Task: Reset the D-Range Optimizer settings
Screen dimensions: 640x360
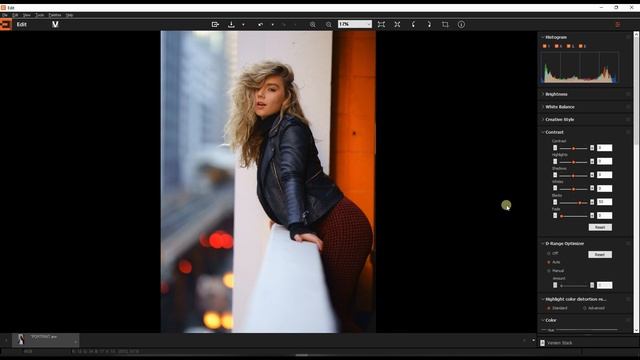Action: (600, 255)
